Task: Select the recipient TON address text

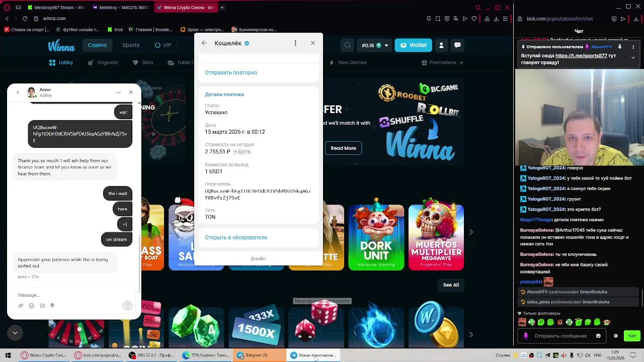Action: point(258,195)
